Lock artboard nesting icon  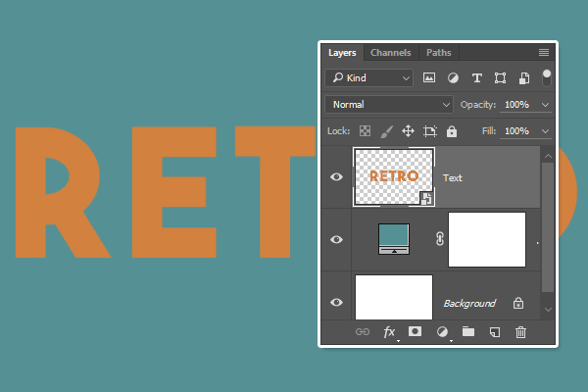(430, 131)
